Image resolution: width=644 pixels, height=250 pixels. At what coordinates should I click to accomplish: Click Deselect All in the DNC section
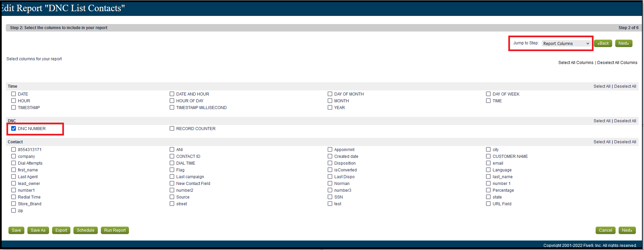coord(625,121)
